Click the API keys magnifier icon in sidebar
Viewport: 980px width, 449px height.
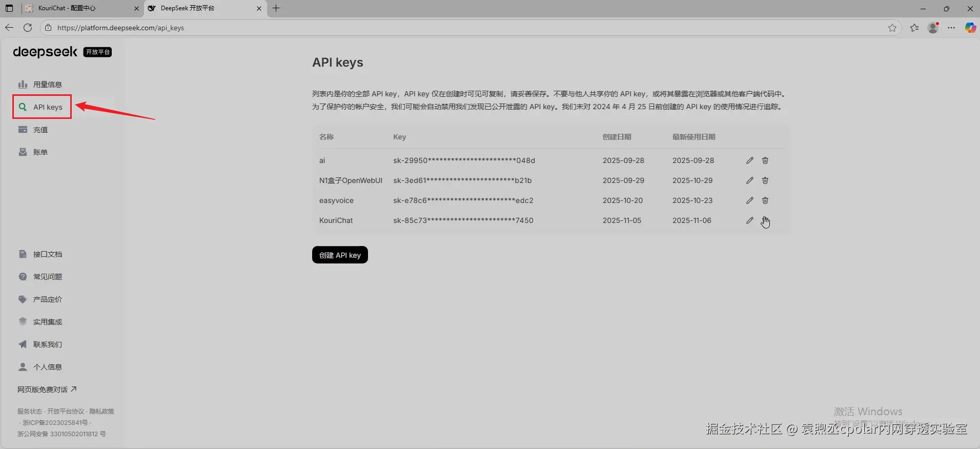[x=23, y=107]
